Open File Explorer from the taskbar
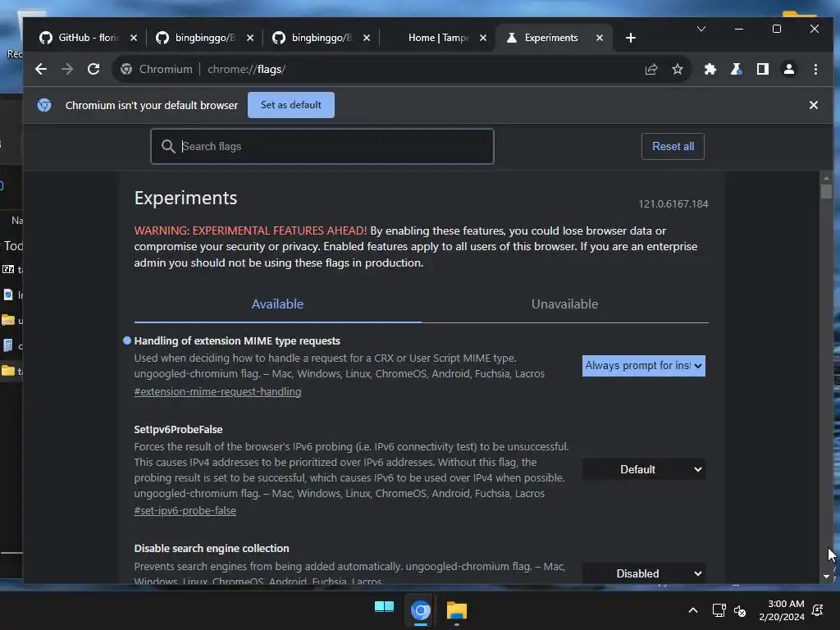The width and height of the screenshot is (840, 630). point(457,610)
